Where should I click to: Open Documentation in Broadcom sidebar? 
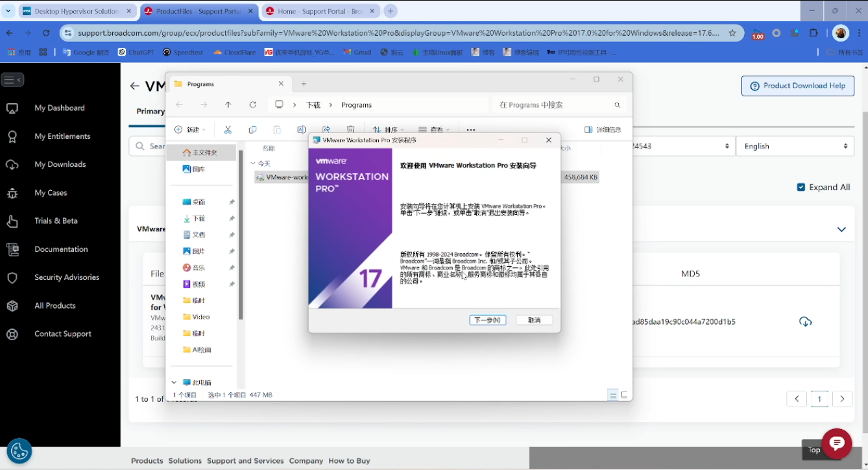coord(61,249)
